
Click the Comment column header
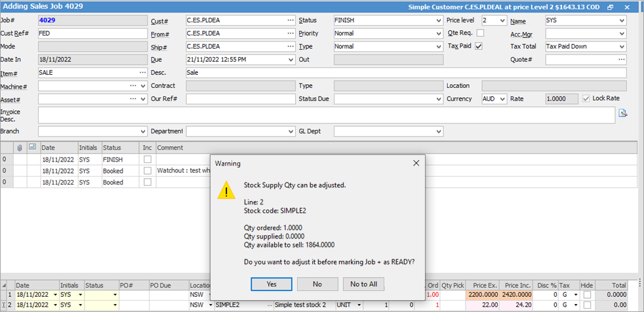coord(170,148)
